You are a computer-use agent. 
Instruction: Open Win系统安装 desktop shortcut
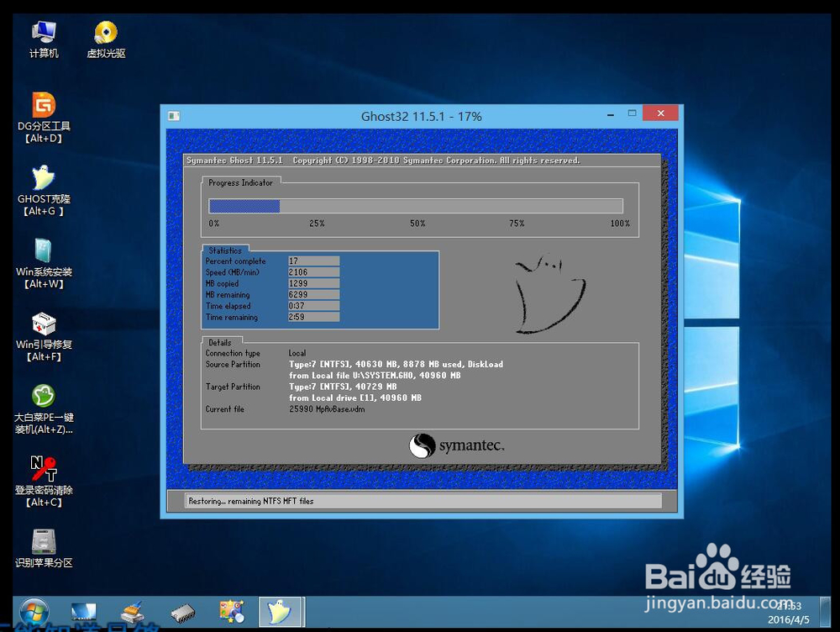tap(44, 263)
